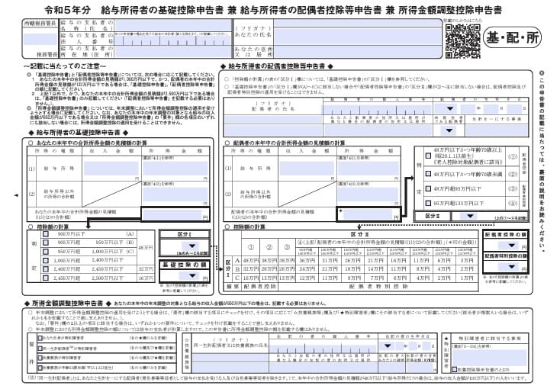Click the 給与の支払者の所在地 field
This screenshot has height=392, width=560.
(x=173, y=52)
